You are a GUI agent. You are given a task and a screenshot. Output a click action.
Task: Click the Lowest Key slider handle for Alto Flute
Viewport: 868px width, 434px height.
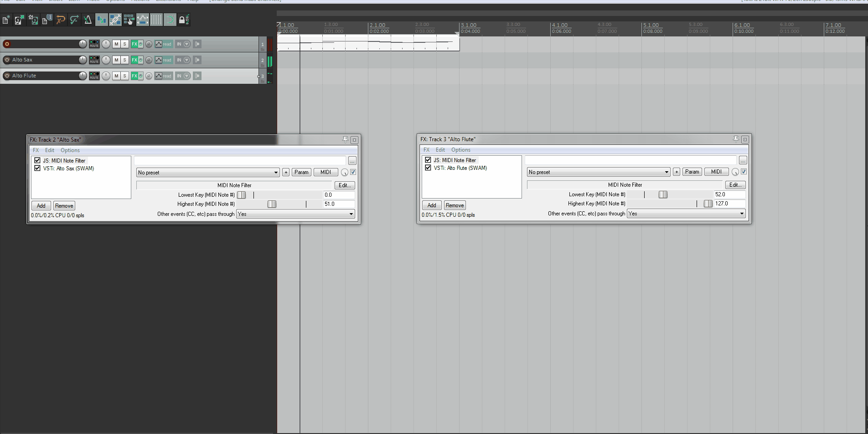pos(663,194)
